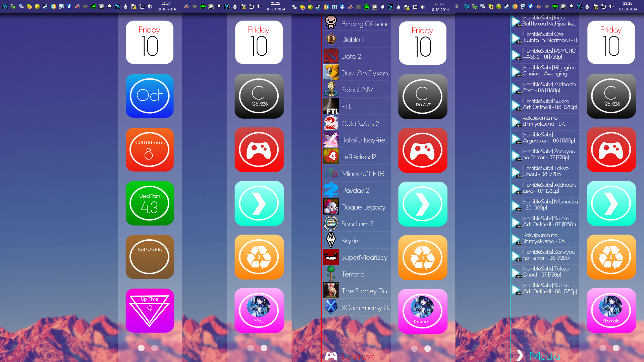Open Sword Art Online II - 06 [1080p]
Image resolution: width=644 pixels, height=362 pixels.
[x=545, y=289]
